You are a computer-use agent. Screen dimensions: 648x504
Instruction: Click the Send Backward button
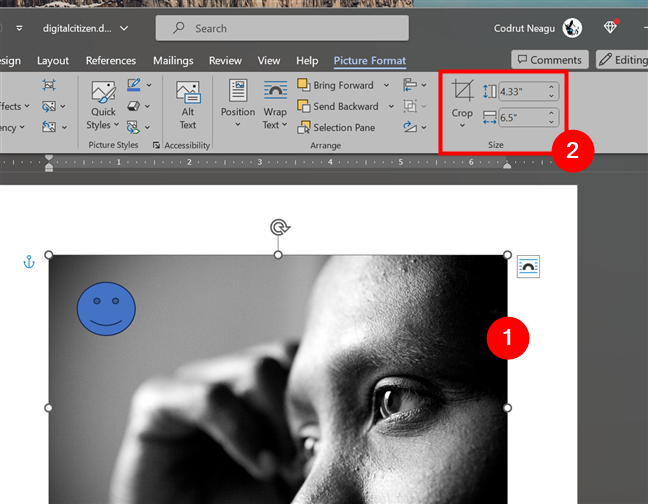[338, 106]
